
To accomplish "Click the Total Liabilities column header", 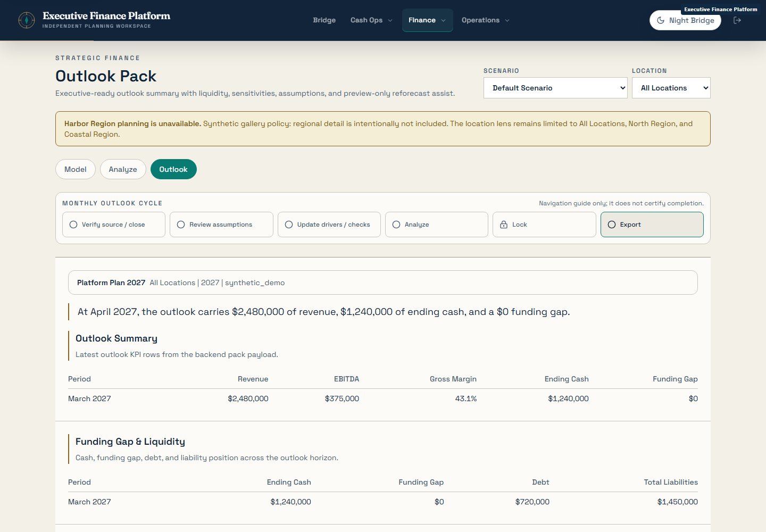I will [671, 482].
